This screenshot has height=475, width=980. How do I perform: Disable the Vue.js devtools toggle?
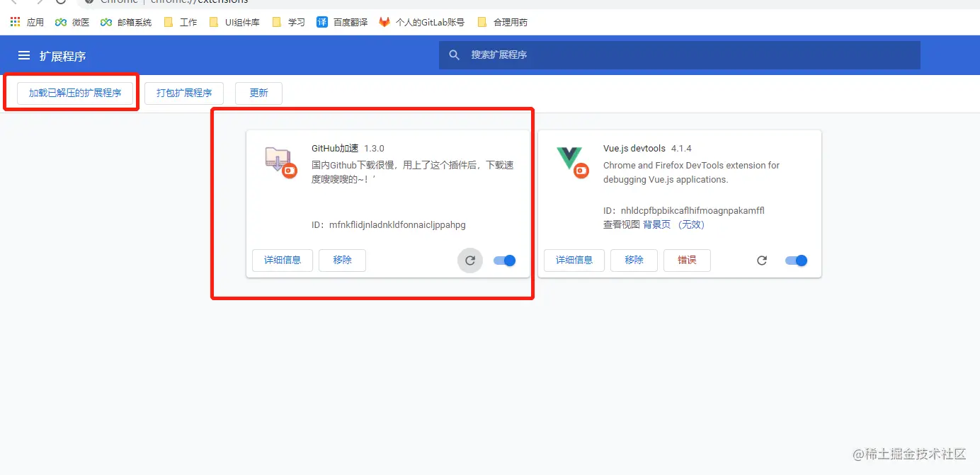[797, 261]
